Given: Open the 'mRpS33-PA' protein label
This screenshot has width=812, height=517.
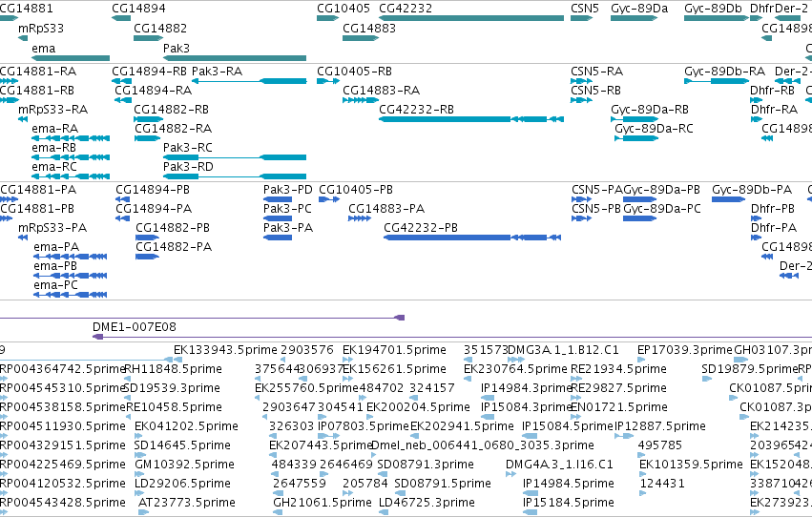Looking at the screenshot, I should coord(52,228).
